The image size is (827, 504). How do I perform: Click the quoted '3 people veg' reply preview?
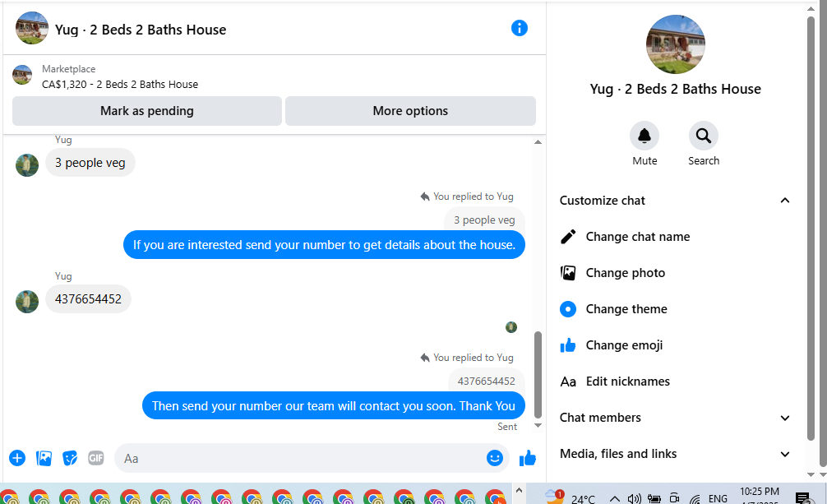[x=484, y=220]
